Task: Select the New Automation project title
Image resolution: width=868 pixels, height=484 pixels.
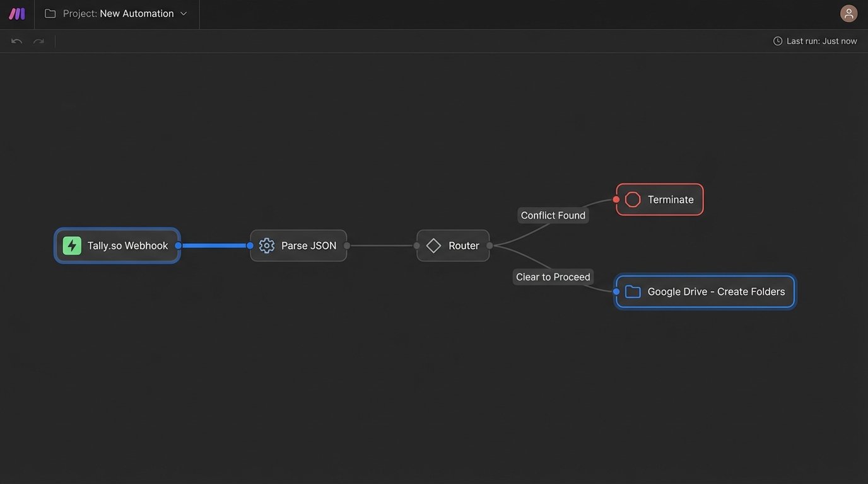Action: 137,13
